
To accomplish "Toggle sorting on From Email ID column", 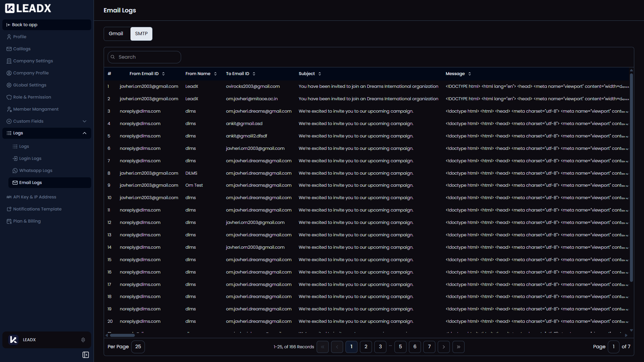I will tap(163, 73).
